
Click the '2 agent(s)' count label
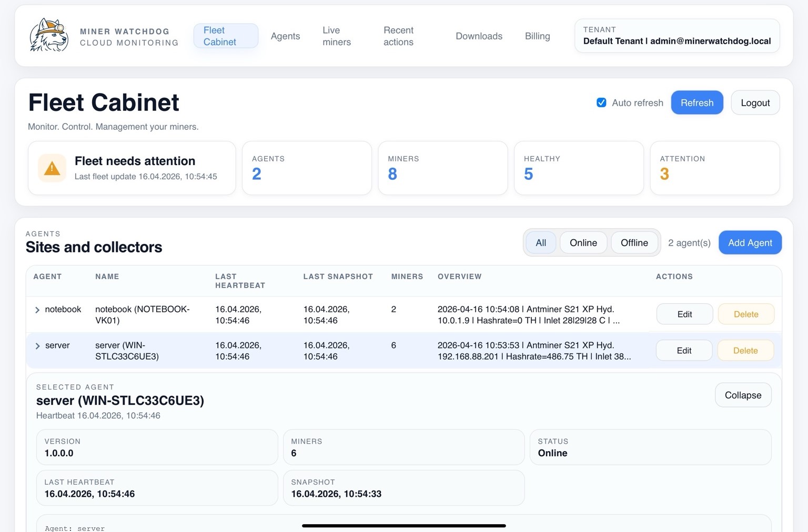click(689, 242)
